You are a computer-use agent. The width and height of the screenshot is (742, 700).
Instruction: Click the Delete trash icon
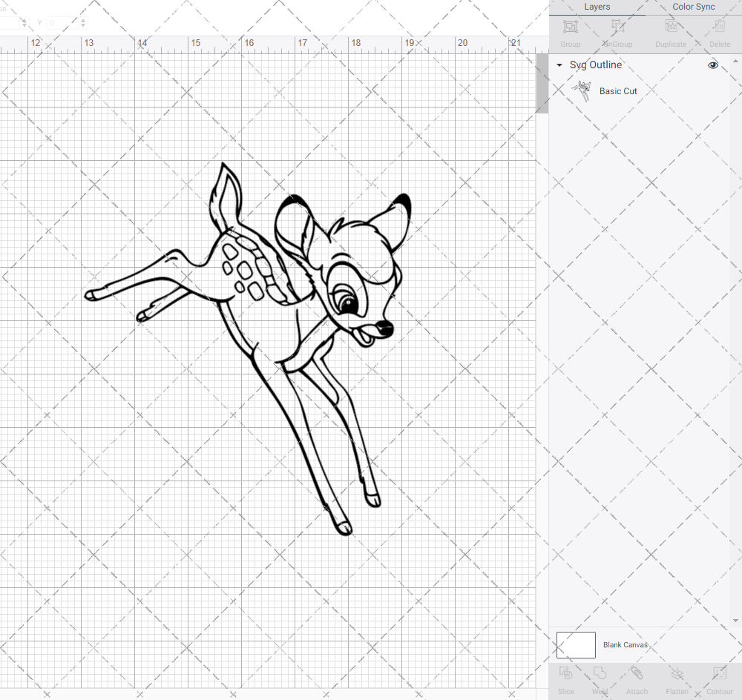coord(720,27)
